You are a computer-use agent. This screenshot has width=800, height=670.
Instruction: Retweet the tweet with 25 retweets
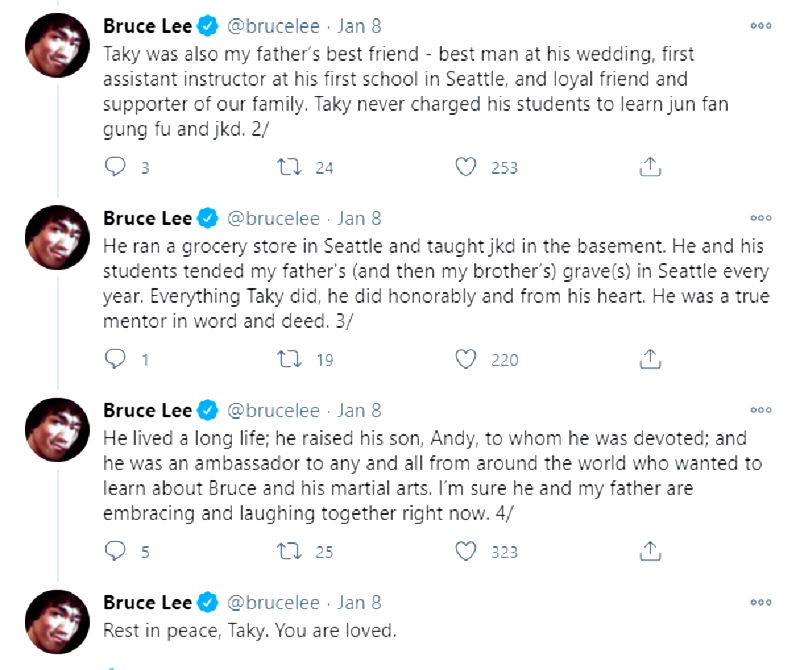(x=288, y=550)
